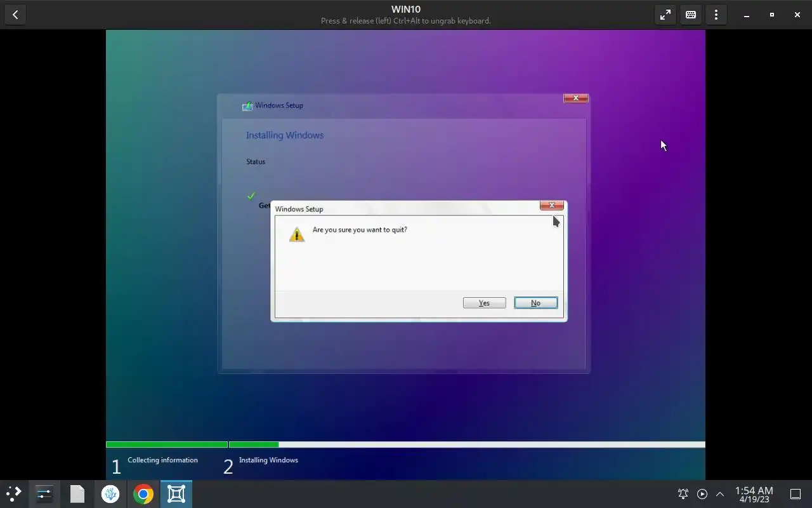This screenshot has height=508, width=812.
Task: Click the warning icon in quit dialog
Action: point(296,234)
